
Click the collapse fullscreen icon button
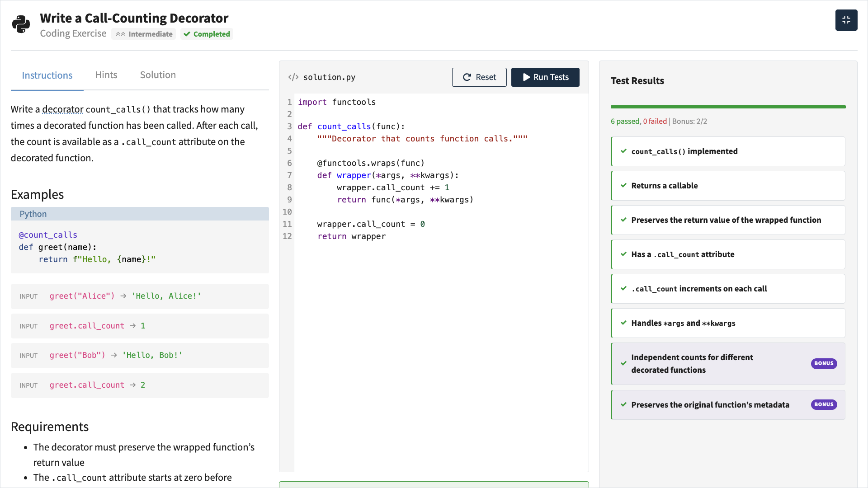[x=846, y=20]
